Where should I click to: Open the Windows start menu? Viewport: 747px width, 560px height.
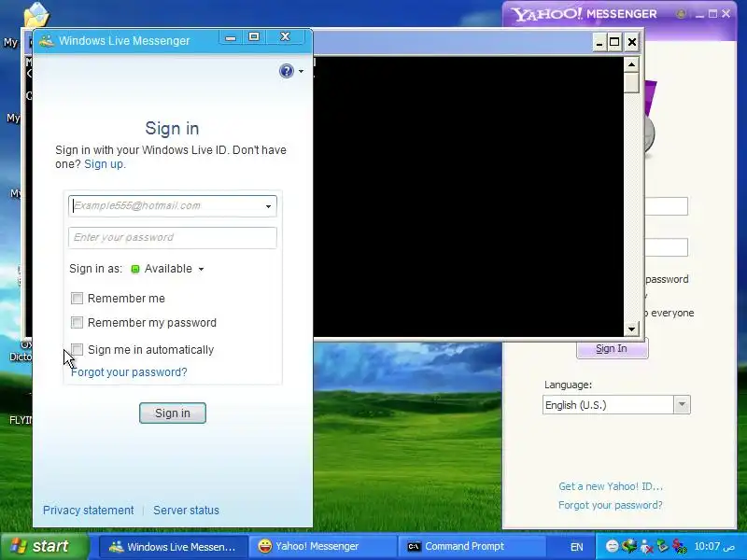(44, 546)
